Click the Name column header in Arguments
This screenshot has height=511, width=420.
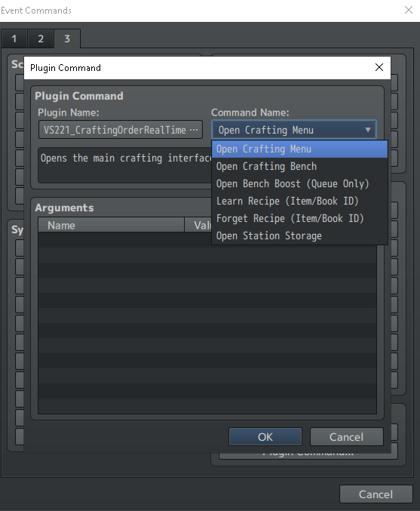click(111, 225)
